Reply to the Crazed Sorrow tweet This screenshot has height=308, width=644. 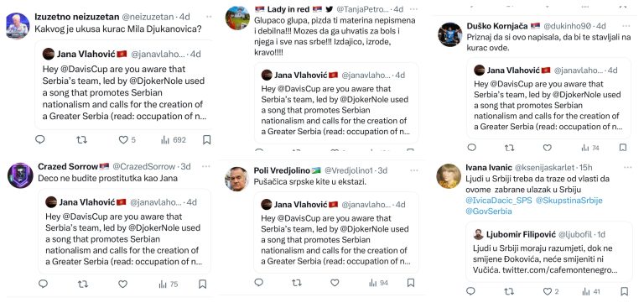point(43,284)
